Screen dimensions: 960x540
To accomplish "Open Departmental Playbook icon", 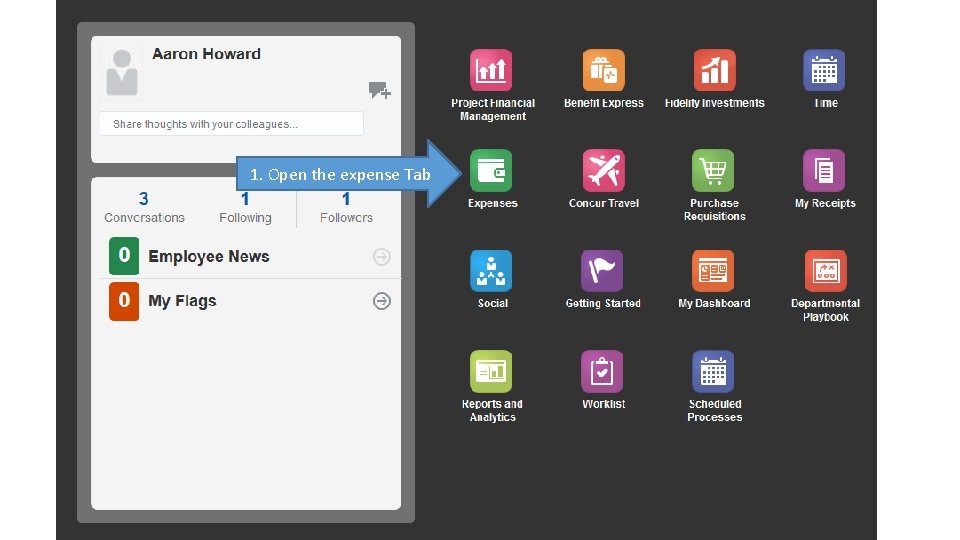I will click(x=826, y=271).
